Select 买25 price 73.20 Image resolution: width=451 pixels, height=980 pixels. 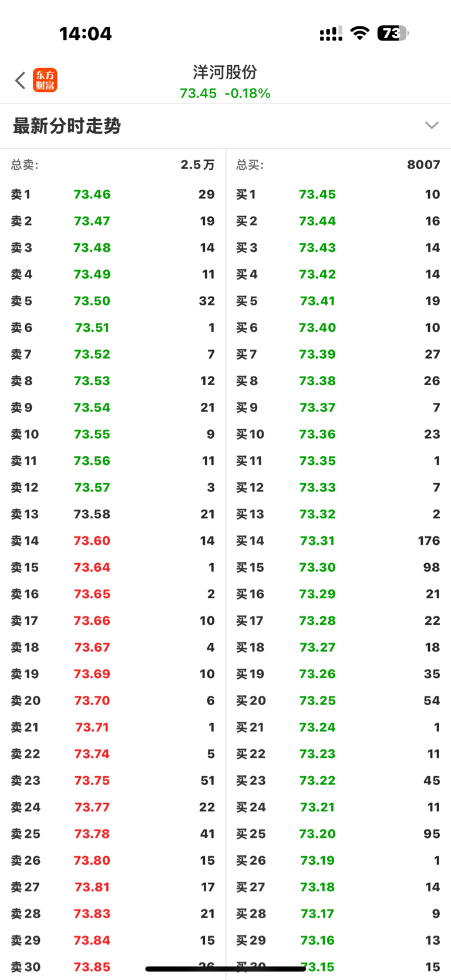pyautogui.click(x=318, y=834)
